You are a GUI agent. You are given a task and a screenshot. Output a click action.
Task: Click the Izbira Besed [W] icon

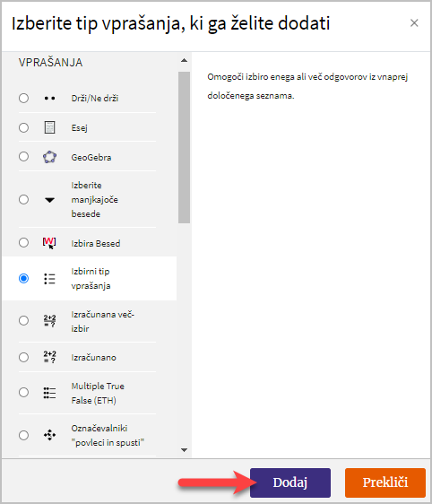49,243
